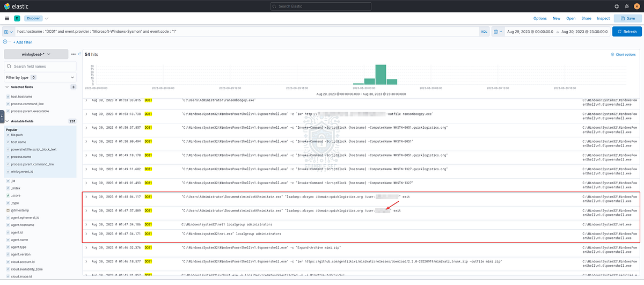Select the powershell.file.script_block_text field

pyautogui.click(x=34, y=149)
